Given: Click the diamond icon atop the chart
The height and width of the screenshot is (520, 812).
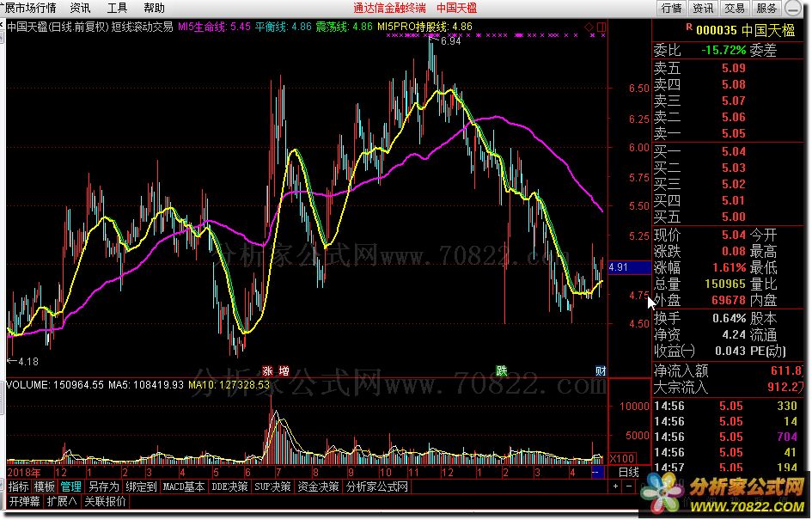Looking at the screenshot, I should (589, 27).
